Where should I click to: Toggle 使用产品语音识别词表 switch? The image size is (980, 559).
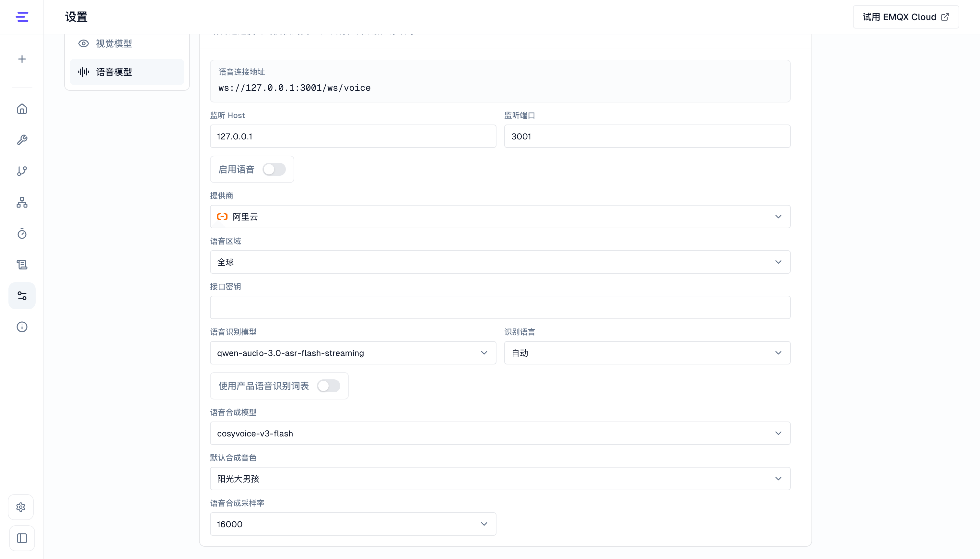[x=329, y=386]
